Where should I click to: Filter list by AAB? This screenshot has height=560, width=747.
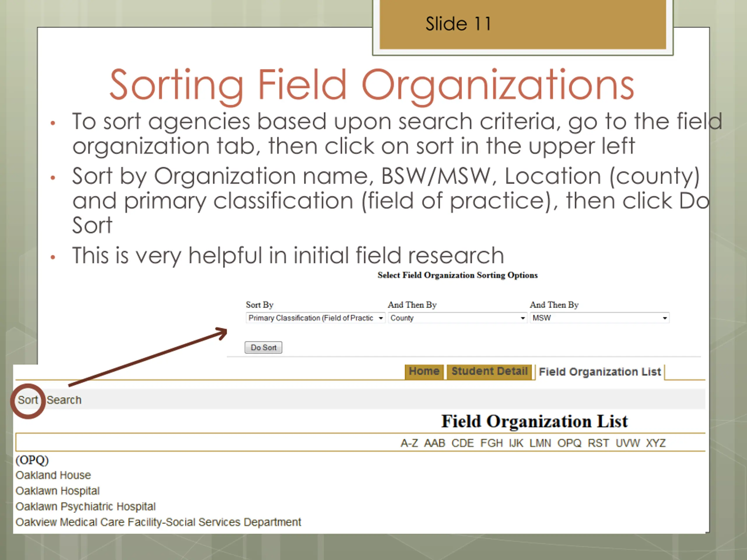(x=434, y=443)
